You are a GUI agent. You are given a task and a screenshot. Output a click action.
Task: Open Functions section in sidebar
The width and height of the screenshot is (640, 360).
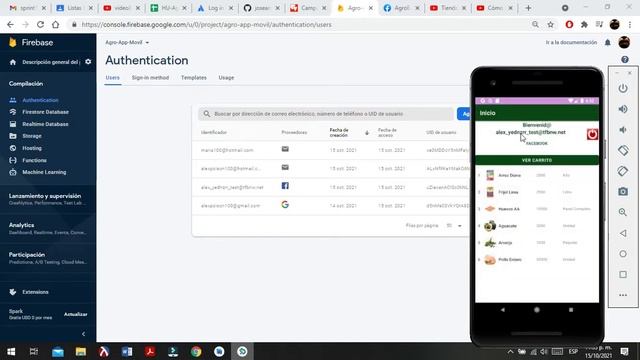click(x=34, y=160)
